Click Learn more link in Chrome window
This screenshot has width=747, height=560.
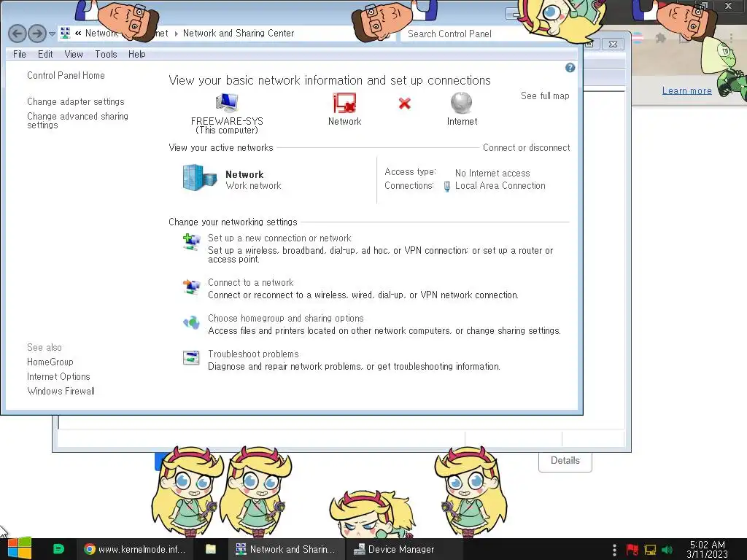point(687,90)
